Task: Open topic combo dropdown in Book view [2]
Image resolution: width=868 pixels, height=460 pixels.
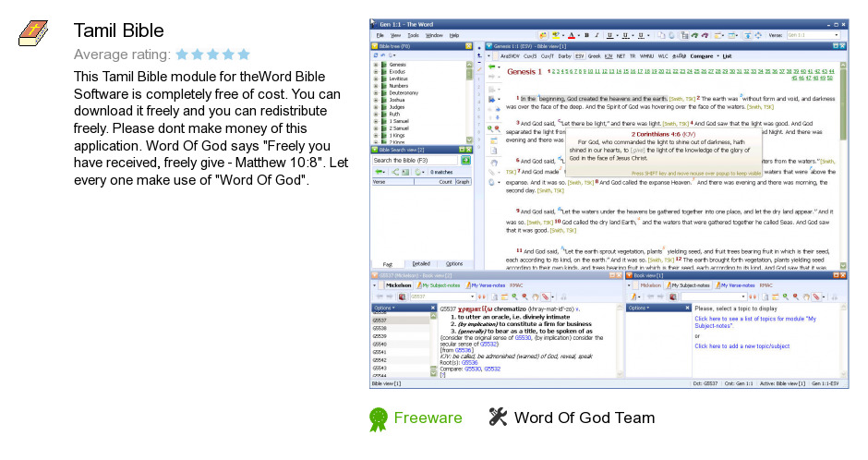Action: click(x=472, y=297)
